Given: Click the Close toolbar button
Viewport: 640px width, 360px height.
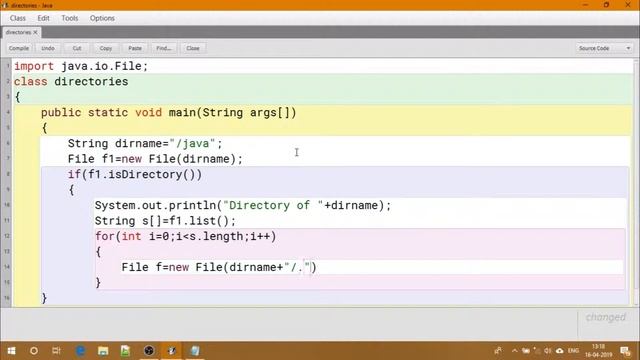Looking at the screenshot, I should (193, 48).
